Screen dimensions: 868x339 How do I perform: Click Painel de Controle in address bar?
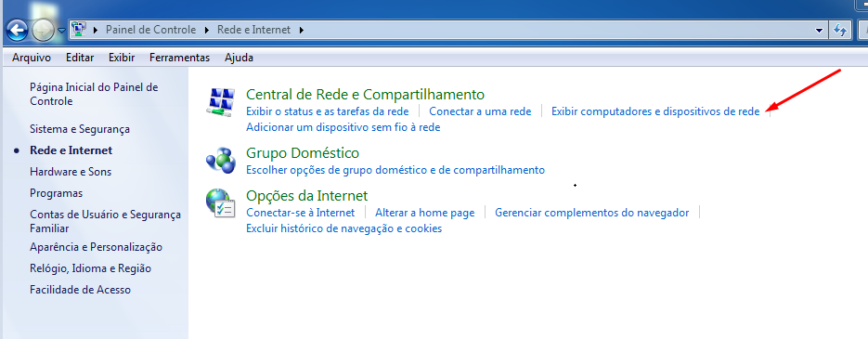coord(150,30)
